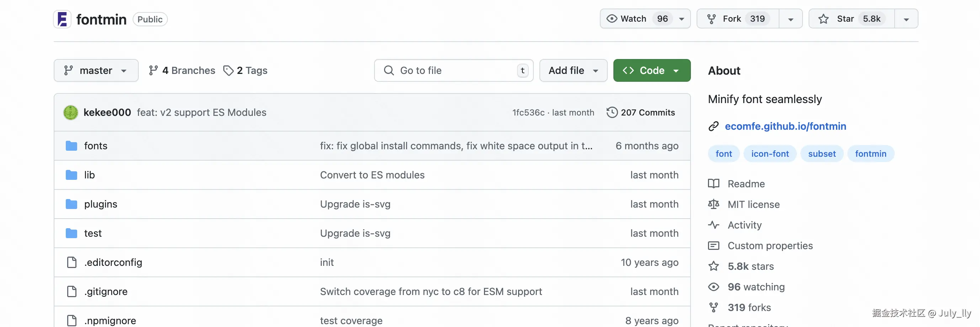Open the .editorconfig file

click(113, 262)
